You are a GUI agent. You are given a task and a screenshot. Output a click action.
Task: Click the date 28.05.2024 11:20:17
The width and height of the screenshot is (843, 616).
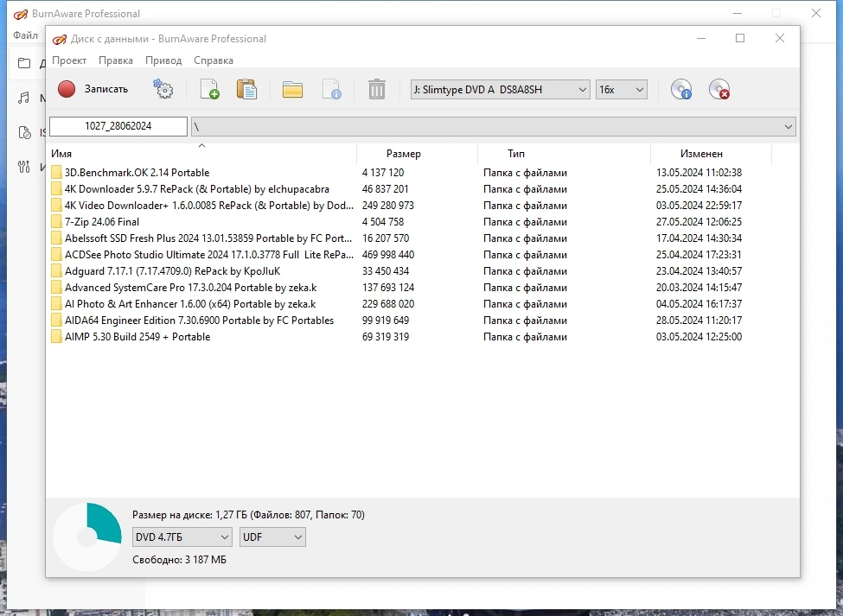click(699, 321)
